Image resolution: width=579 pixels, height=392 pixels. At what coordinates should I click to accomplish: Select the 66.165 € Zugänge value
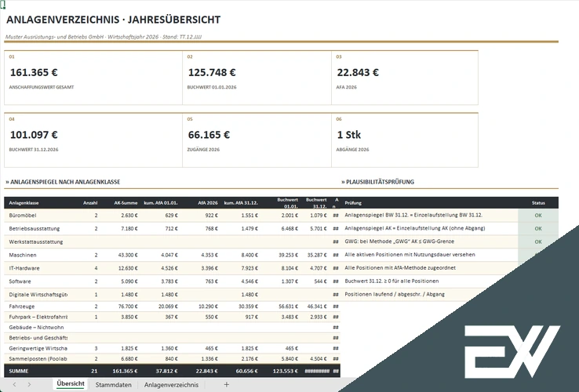[209, 135]
